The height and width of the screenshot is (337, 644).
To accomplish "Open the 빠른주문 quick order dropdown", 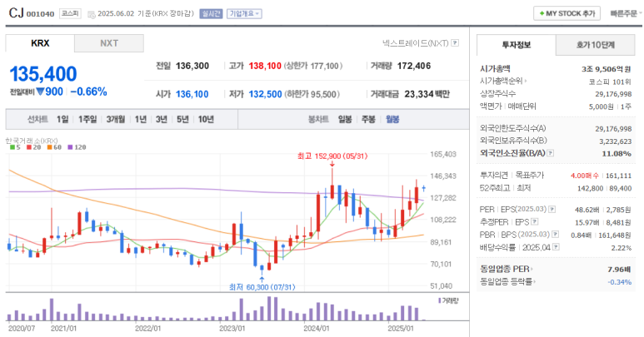I will point(626,13).
